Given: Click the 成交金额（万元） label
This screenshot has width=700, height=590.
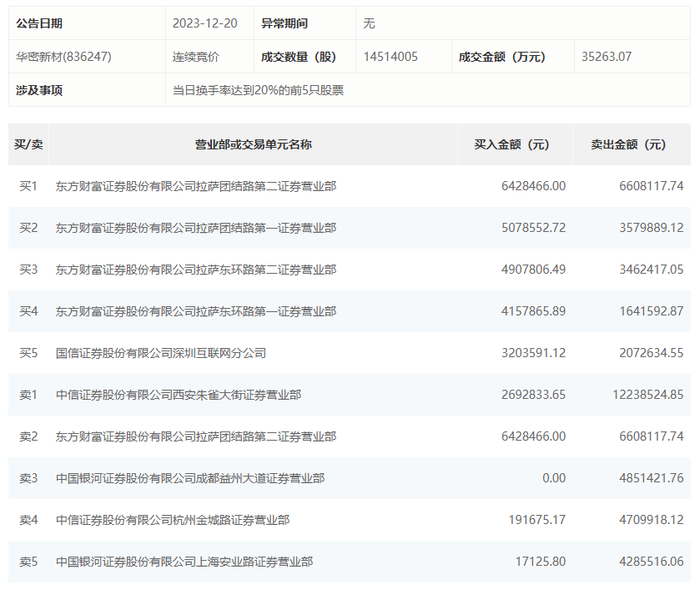Looking at the screenshot, I should [x=502, y=57].
